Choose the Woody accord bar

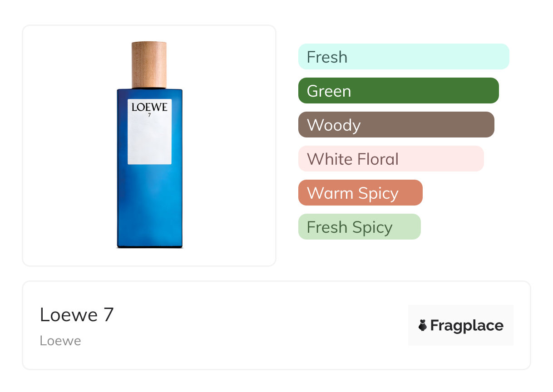(x=396, y=125)
